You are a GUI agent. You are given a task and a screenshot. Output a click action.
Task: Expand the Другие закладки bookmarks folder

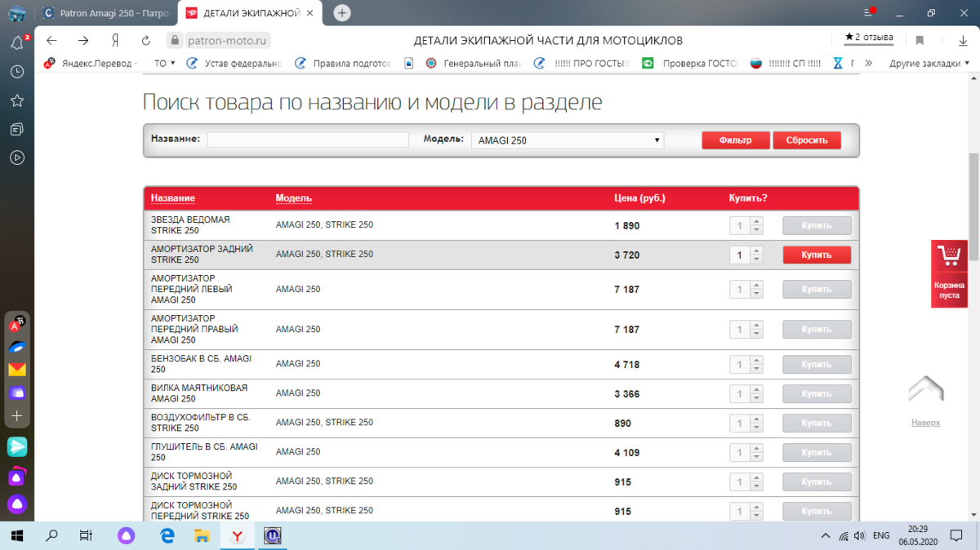tap(929, 64)
